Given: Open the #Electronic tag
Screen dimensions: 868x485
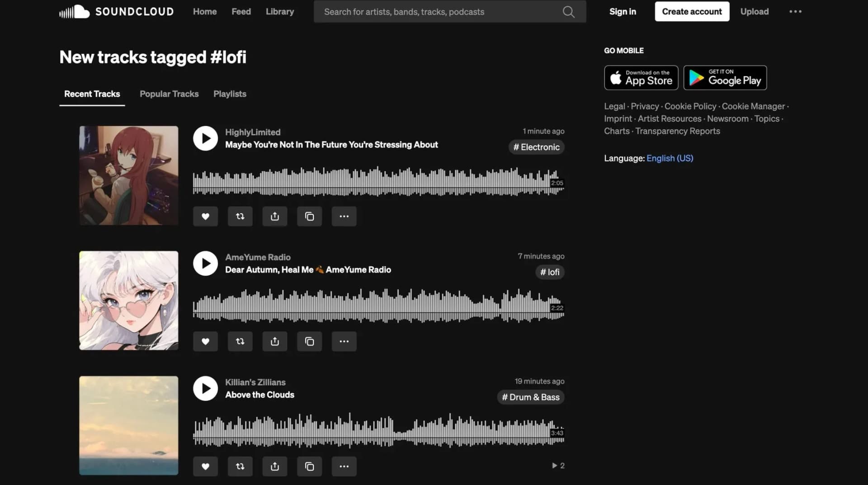Looking at the screenshot, I should (536, 147).
